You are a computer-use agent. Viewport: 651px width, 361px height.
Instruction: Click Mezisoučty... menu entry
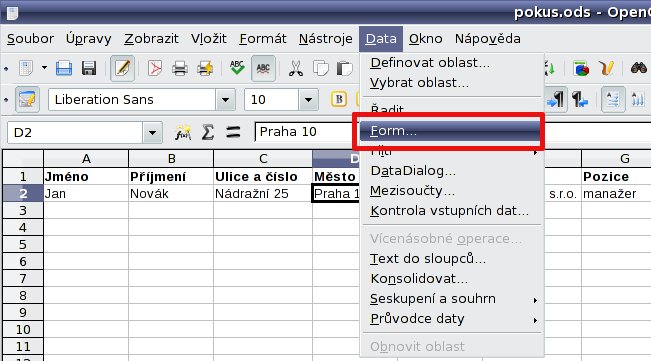click(x=412, y=191)
